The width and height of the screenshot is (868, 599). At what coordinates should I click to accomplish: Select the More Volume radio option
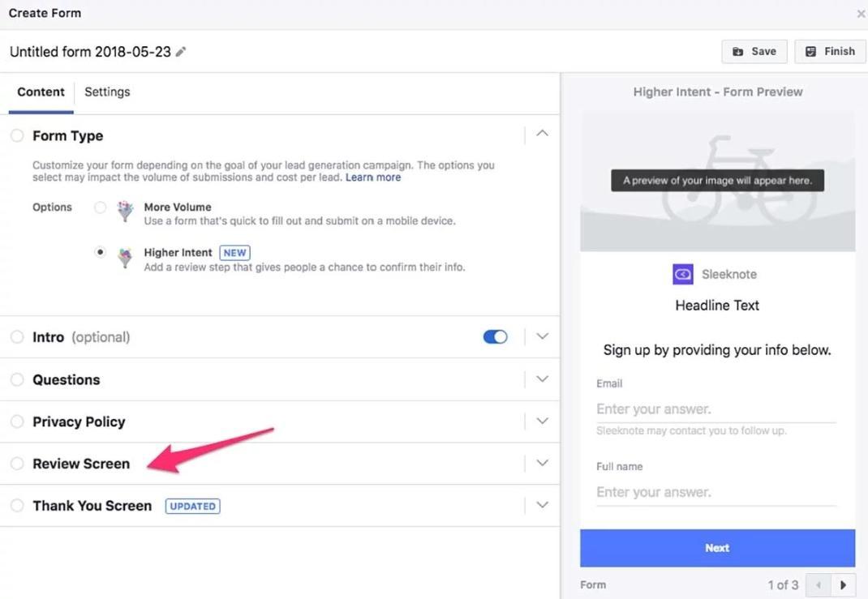[x=101, y=208]
